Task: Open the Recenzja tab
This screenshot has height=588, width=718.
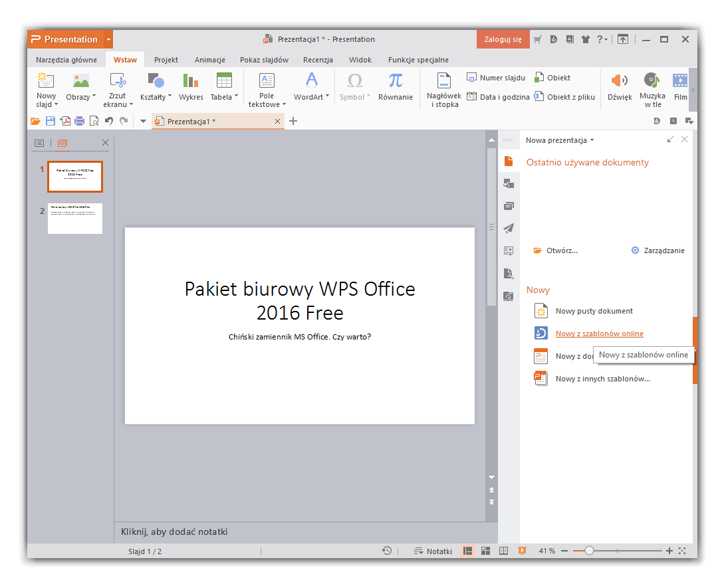Action: tap(318, 60)
